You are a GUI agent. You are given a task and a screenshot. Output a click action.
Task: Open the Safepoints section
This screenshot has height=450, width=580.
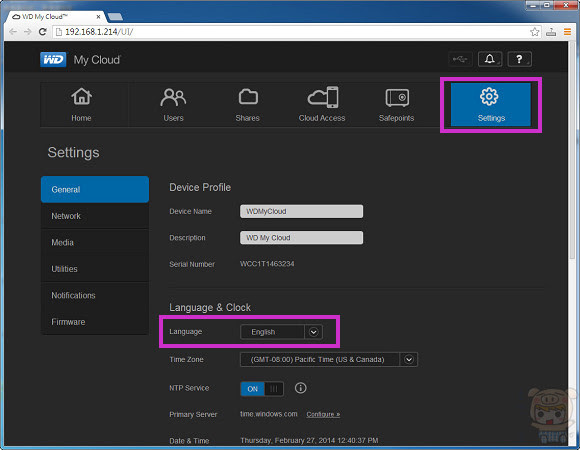coord(397,105)
